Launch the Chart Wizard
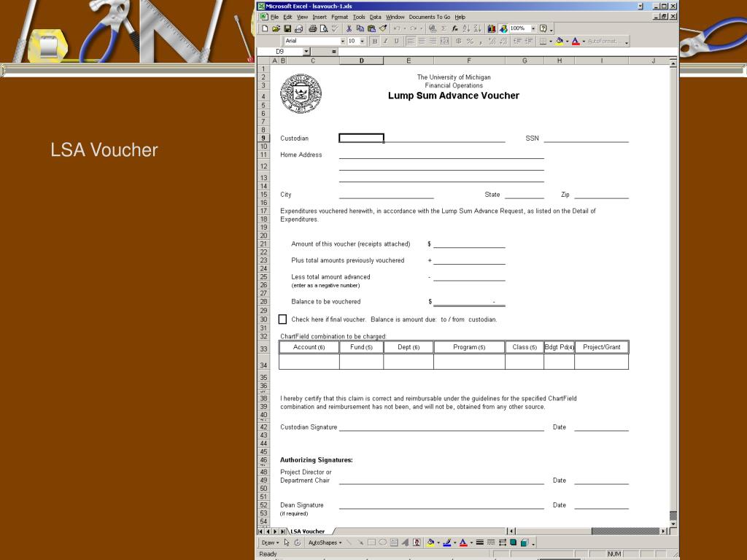This screenshot has height=560, width=747. (x=491, y=28)
